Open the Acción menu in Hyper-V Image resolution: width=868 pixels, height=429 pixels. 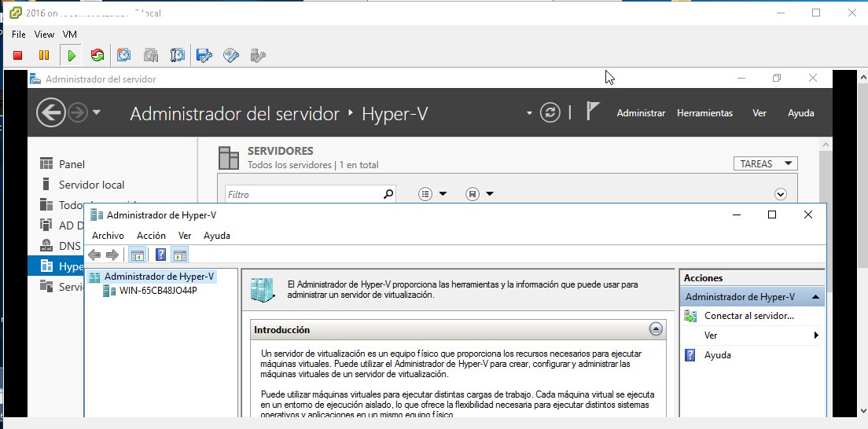(151, 236)
